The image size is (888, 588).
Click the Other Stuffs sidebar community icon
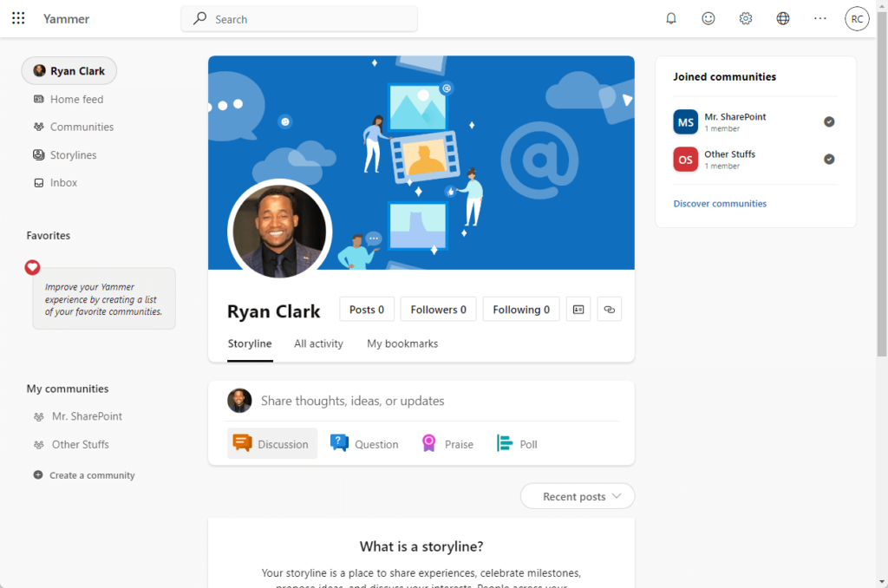tap(38, 445)
